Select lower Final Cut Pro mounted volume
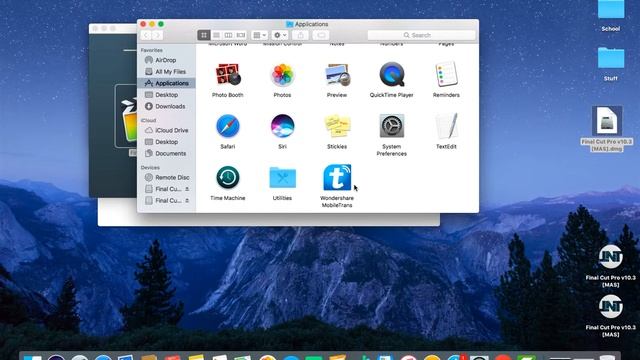This screenshot has width=640, height=360. (611, 307)
